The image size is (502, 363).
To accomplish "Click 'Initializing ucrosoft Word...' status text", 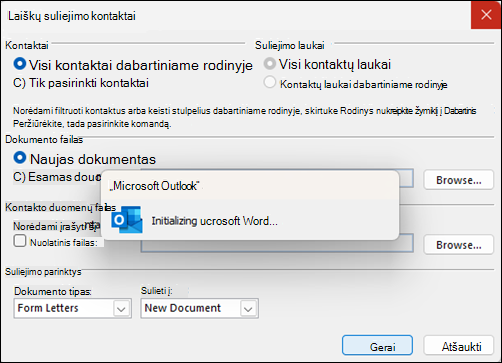I will tap(214, 221).
